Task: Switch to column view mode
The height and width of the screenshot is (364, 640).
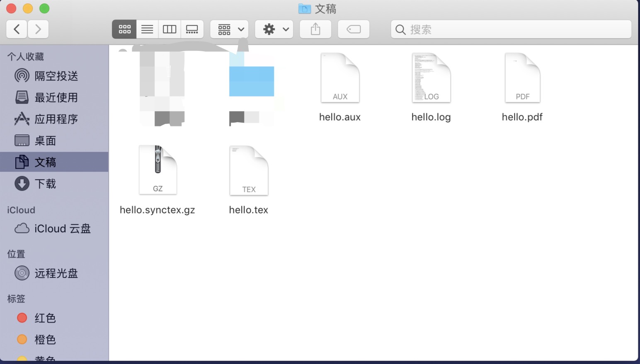Action: (170, 29)
